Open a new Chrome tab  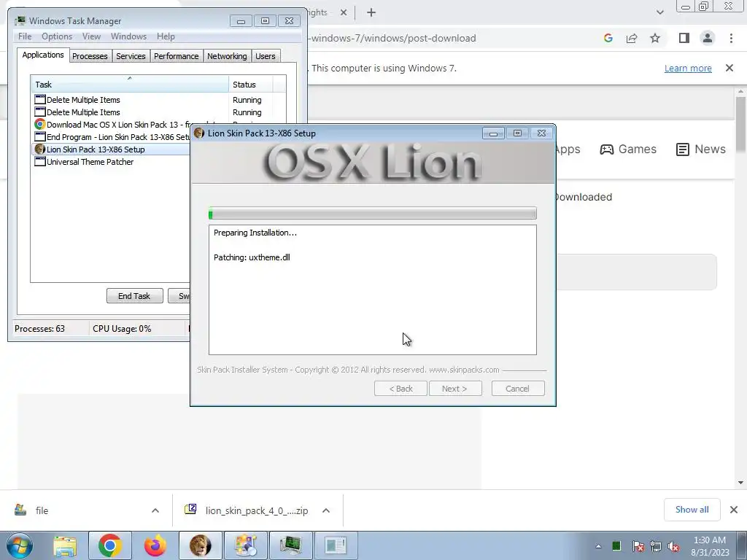(371, 13)
